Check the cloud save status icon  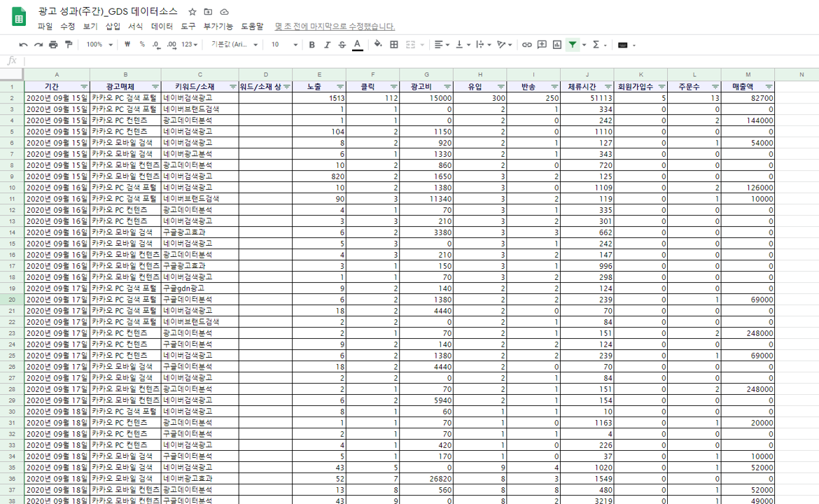click(x=224, y=11)
